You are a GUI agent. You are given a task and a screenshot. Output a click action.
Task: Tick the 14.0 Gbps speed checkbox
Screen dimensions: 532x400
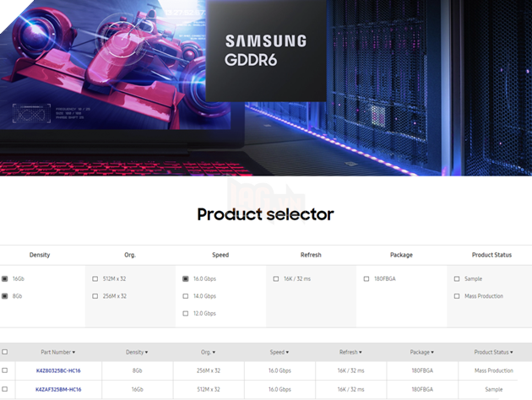186,296
